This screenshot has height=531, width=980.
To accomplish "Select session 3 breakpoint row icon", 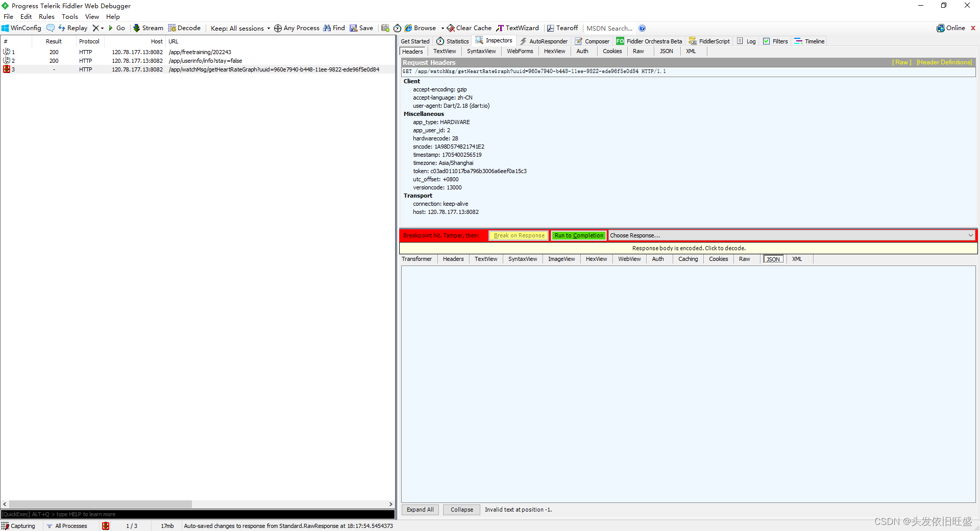I will click(x=7, y=69).
